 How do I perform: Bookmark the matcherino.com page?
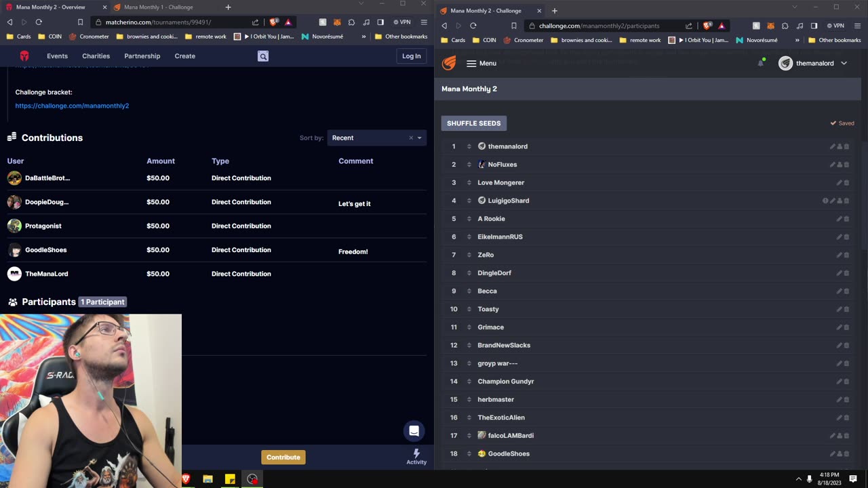[80, 22]
